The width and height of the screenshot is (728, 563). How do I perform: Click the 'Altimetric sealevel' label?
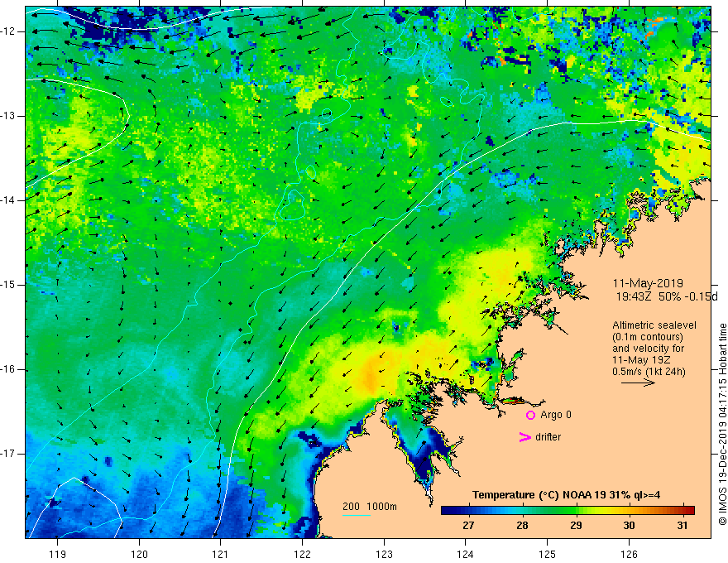point(654,325)
